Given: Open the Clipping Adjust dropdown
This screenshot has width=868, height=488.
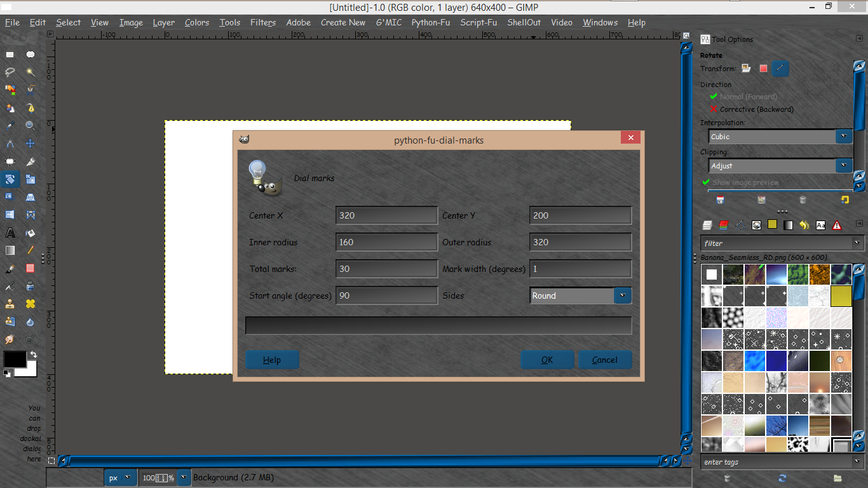Looking at the screenshot, I should pos(781,166).
